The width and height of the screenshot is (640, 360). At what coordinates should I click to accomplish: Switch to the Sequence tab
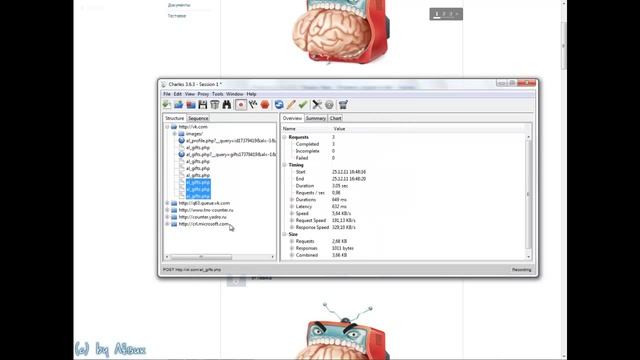[x=198, y=118]
